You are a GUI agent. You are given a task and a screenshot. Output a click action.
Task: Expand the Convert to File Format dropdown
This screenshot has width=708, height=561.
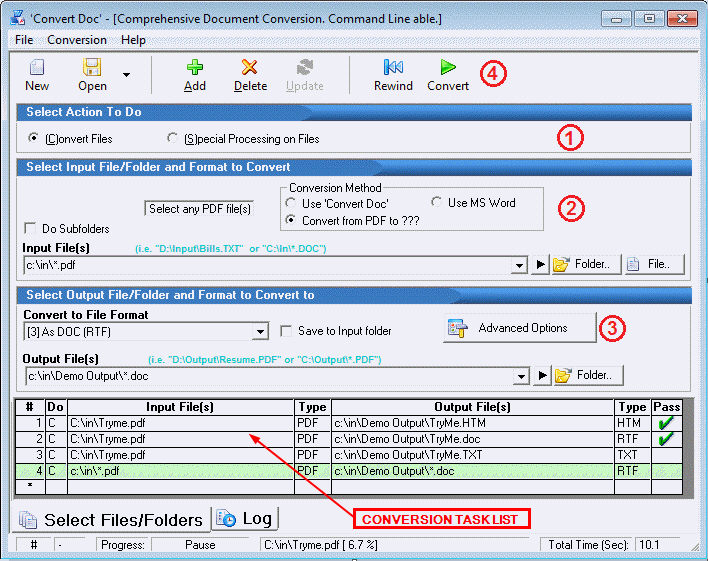click(x=261, y=331)
